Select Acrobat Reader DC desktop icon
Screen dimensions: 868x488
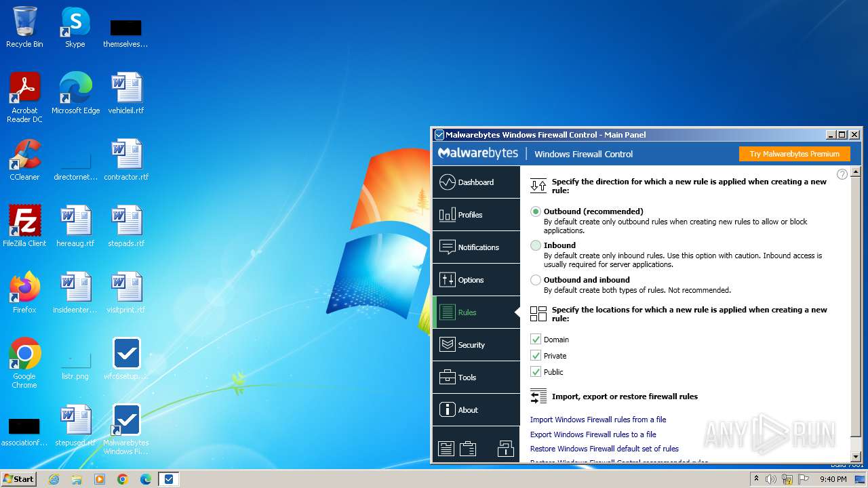pyautogui.click(x=24, y=98)
